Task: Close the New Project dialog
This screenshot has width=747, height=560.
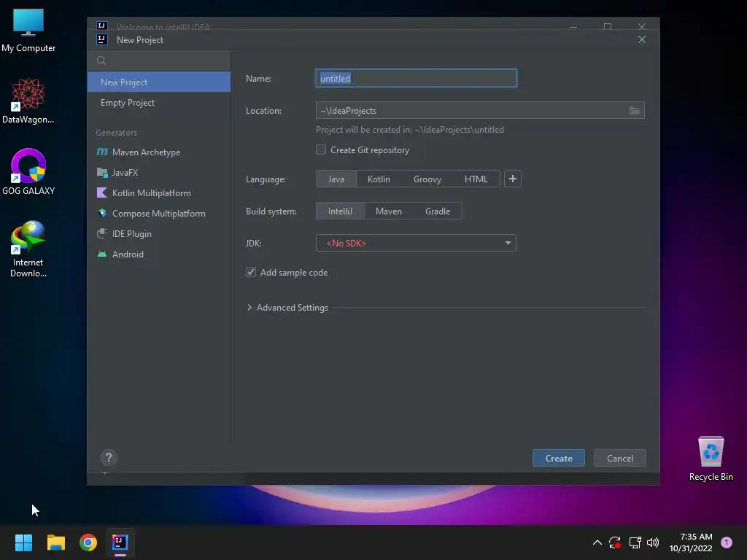Action: (x=642, y=39)
